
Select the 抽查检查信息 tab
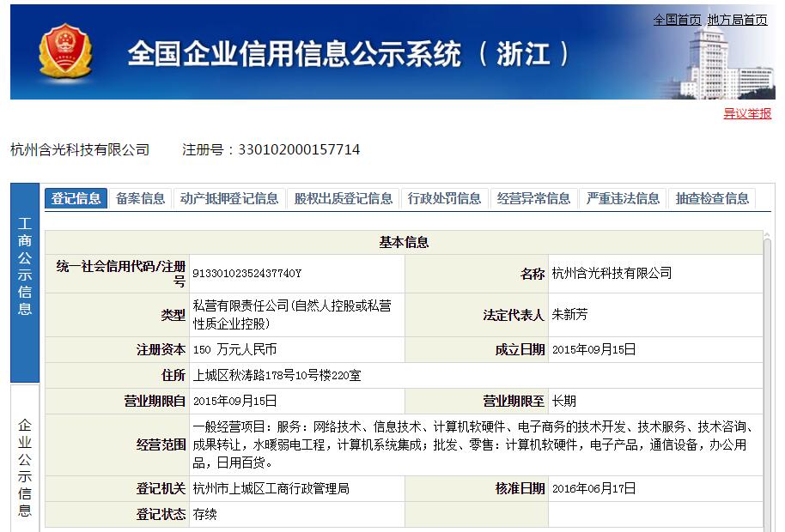point(712,198)
